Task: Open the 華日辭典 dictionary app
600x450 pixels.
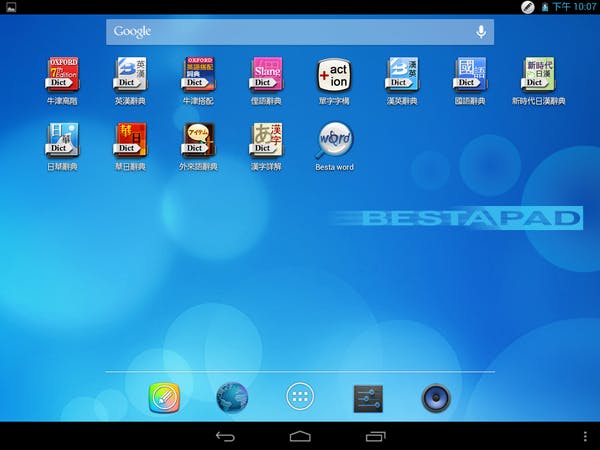Action: [130, 140]
